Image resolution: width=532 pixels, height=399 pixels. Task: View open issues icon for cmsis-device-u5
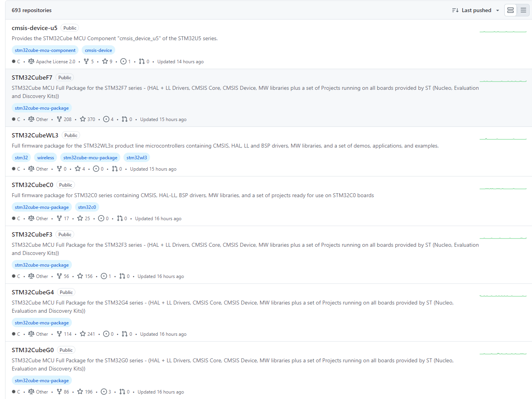coord(123,61)
